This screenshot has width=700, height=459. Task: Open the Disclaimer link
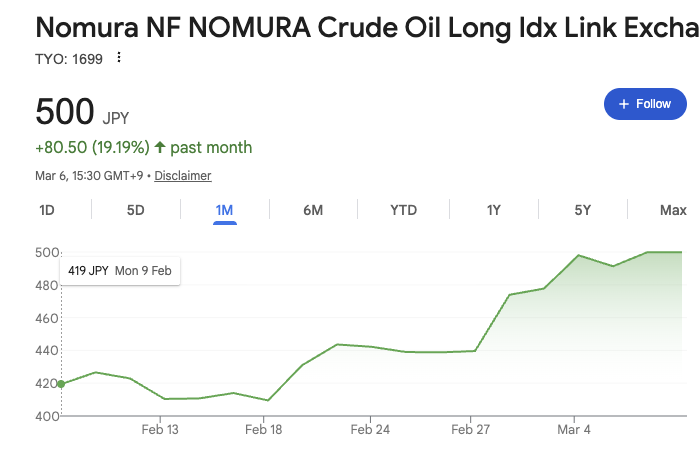(x=183, y=176)
